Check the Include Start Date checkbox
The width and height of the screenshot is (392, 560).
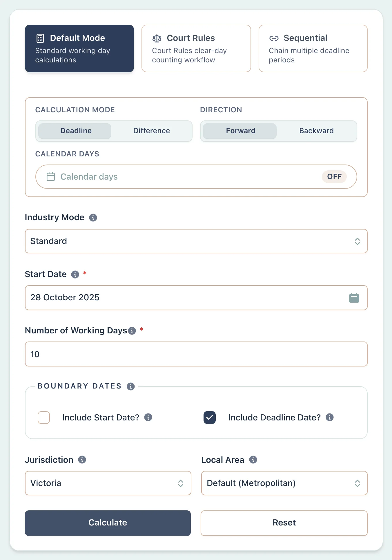point(44,418)
